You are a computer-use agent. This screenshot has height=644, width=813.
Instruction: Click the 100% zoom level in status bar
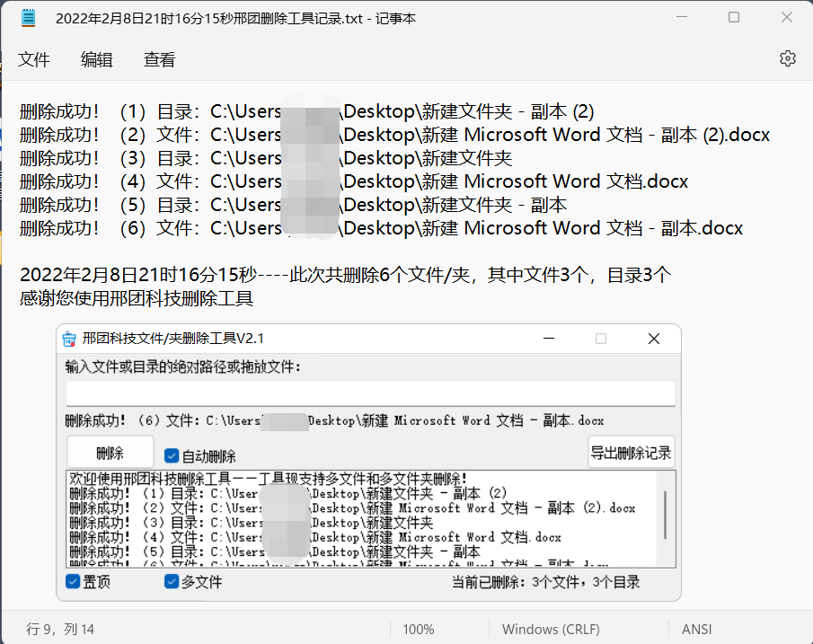419,630
